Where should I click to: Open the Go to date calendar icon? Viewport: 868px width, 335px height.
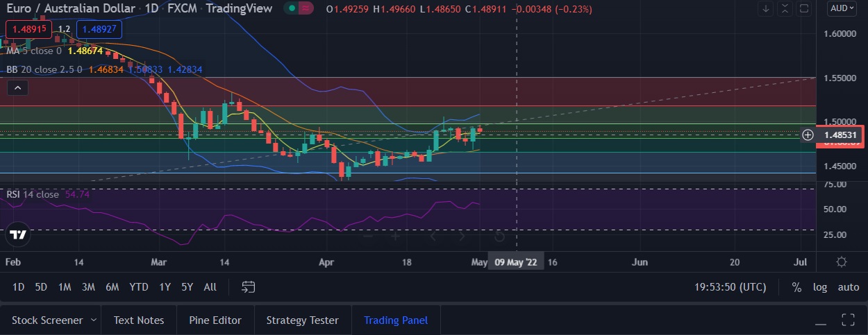pyautogui.click(x=249, y=286)
